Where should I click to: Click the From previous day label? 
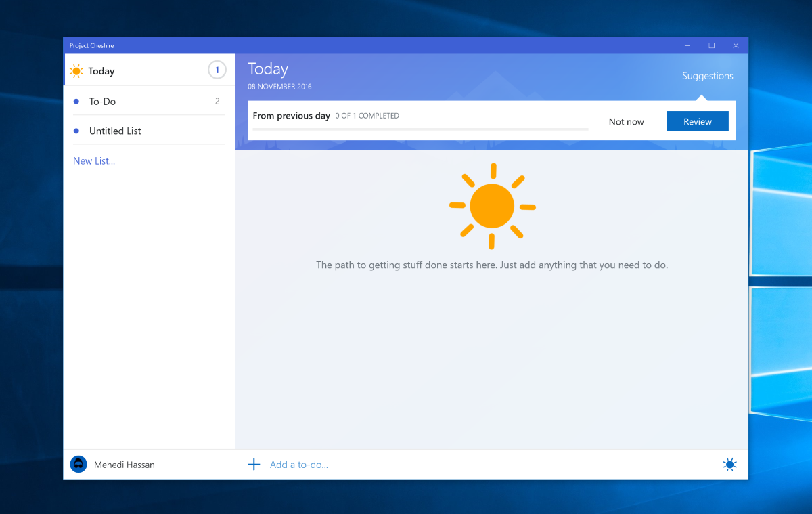[x=292, y=116]
